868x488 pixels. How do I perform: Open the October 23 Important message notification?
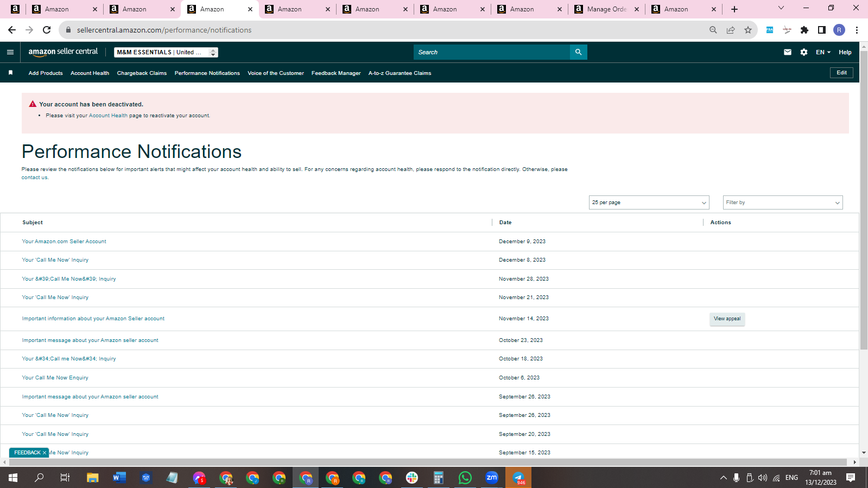(90, 340)
